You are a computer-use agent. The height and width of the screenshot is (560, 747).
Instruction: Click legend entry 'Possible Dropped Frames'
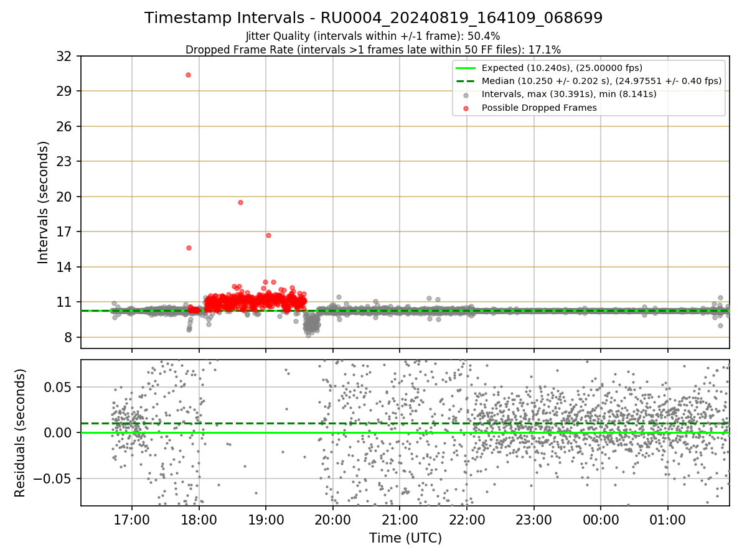tap(539, 108)
